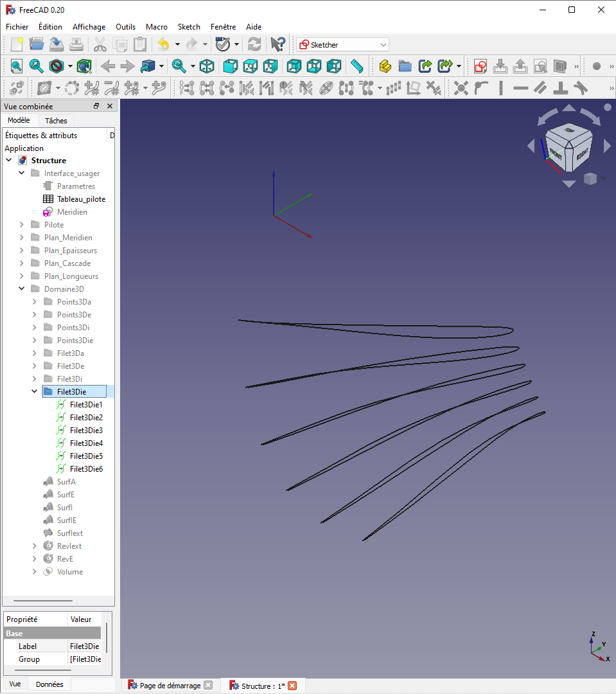The height and width of the screenshot is (694, 616).
Task: Expand the Points3Da folder
Action: (x=35, y=302)
